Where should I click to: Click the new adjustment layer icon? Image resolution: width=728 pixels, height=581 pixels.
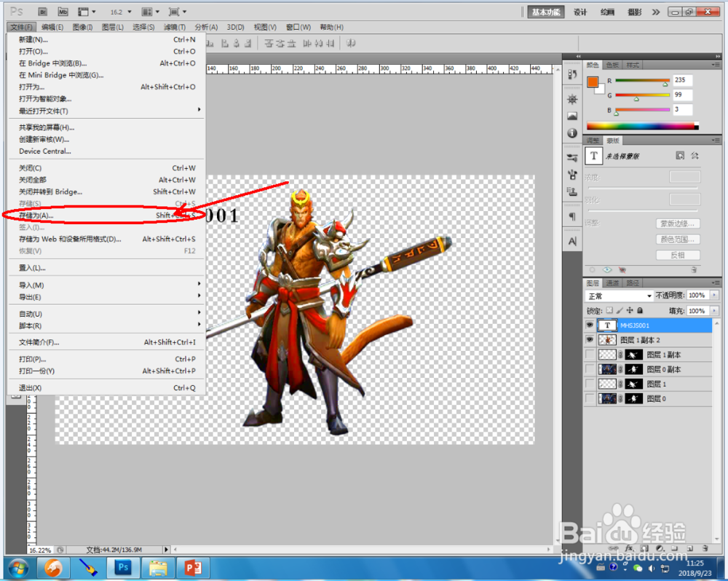(x=660, y=548)
